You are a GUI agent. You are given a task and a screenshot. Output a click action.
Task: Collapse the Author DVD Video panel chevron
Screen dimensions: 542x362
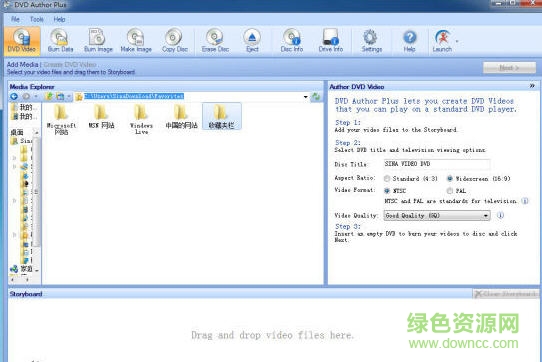click(x=532, y=86)
